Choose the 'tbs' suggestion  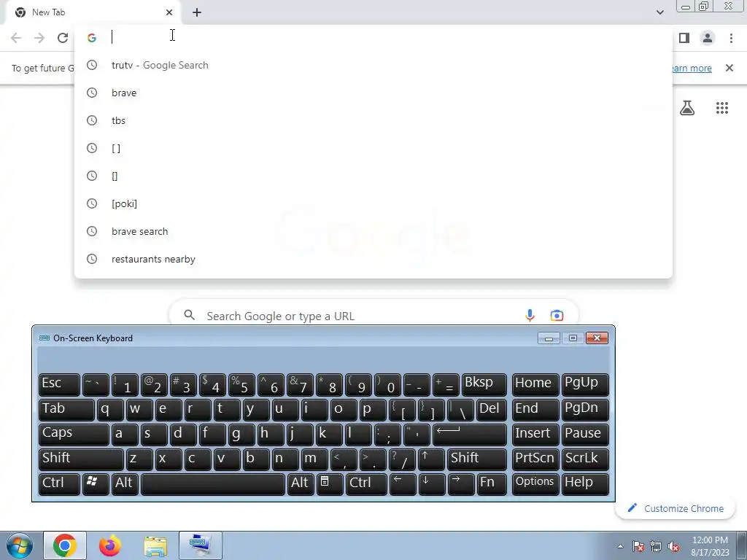point(373,120)
